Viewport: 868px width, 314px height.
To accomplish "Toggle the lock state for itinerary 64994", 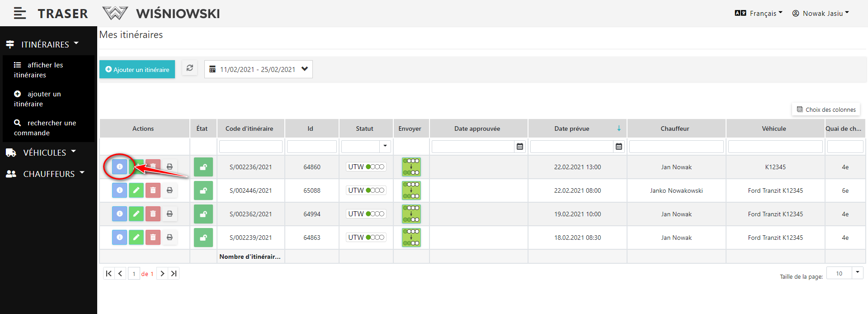I will (203, 214).
